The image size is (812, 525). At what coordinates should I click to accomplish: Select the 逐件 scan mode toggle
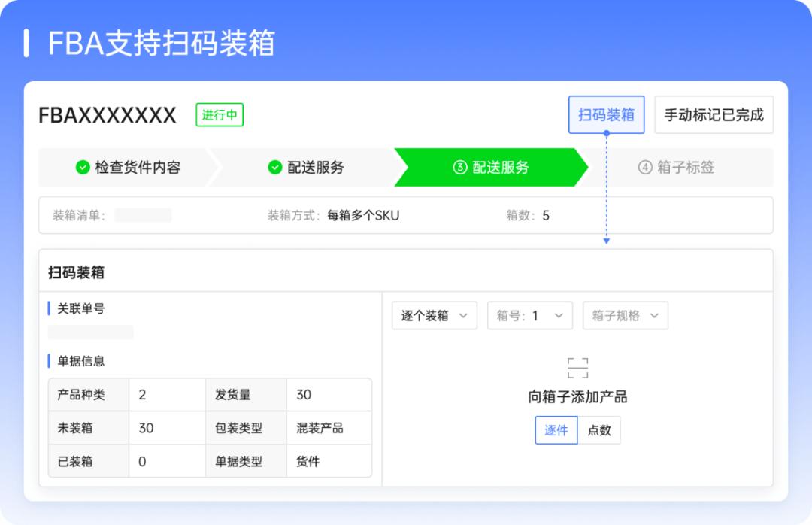point(556,431)
